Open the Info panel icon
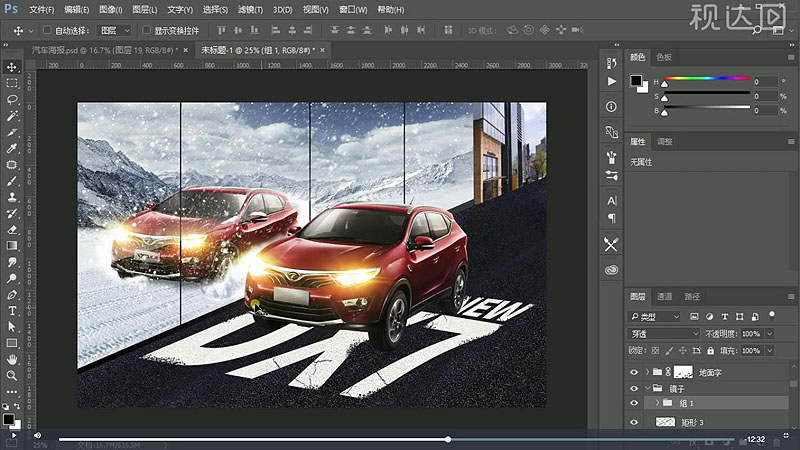The image size is (800, 450). [x=611, y=107]
